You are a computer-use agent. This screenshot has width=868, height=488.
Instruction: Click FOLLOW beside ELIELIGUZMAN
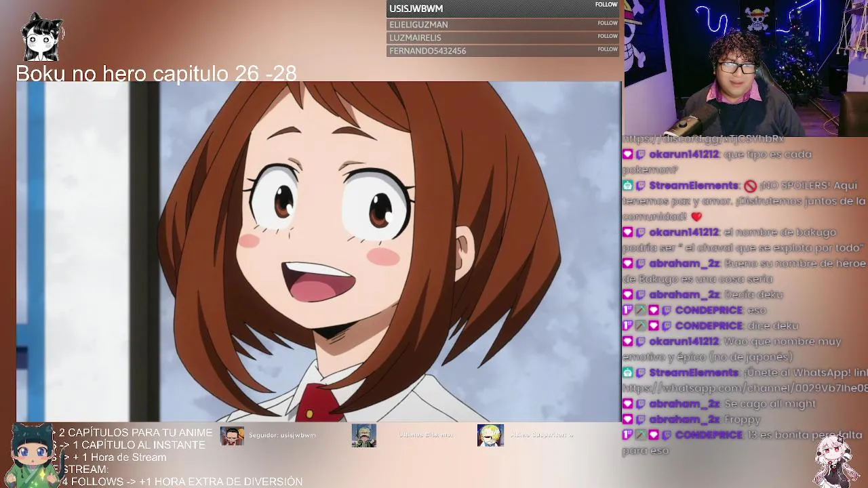608,23
